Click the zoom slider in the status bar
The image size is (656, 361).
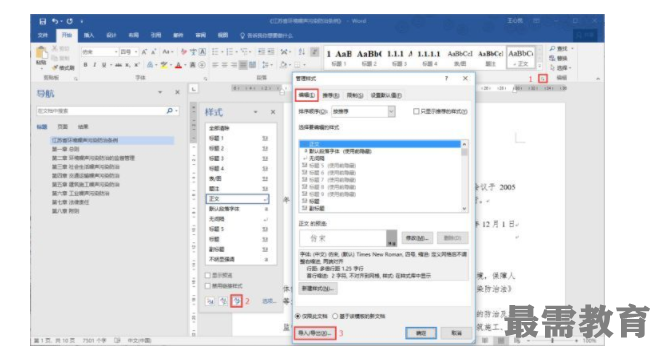(x=552, y=341)
